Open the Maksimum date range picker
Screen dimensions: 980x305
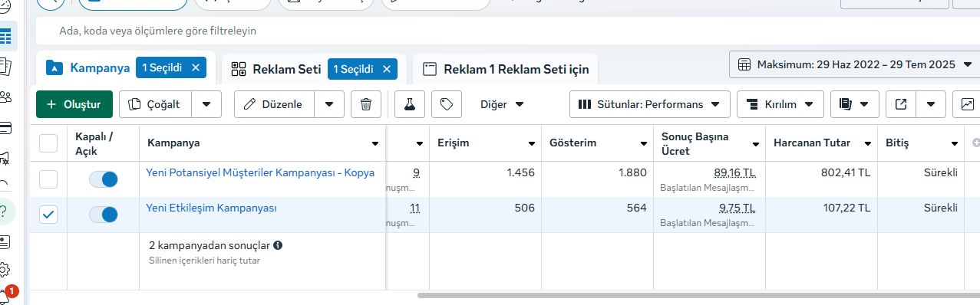[854, 64]
